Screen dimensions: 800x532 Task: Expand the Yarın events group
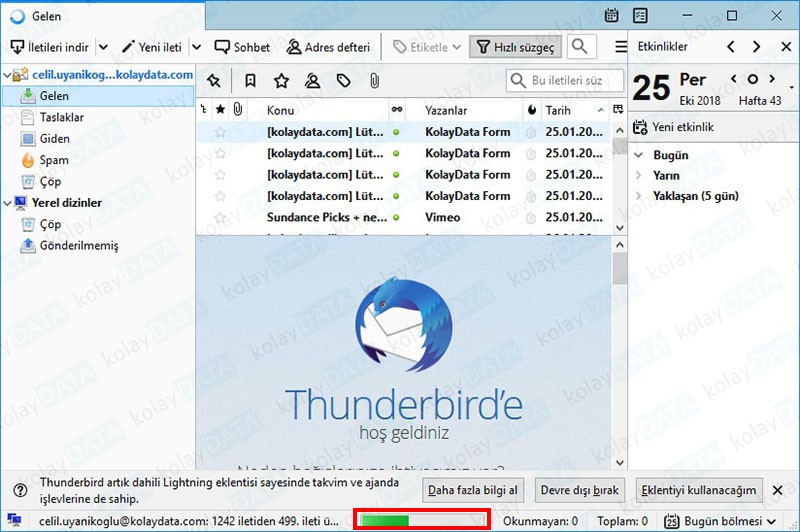pyautogui.click(x=639, y=175)
